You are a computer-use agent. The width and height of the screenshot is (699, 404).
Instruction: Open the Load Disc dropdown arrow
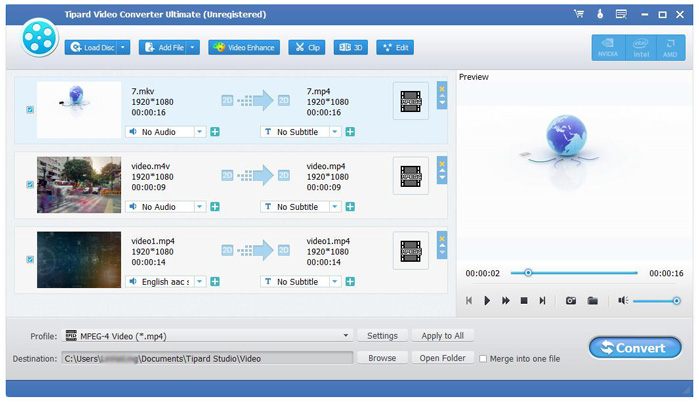[x=124, y=48]
